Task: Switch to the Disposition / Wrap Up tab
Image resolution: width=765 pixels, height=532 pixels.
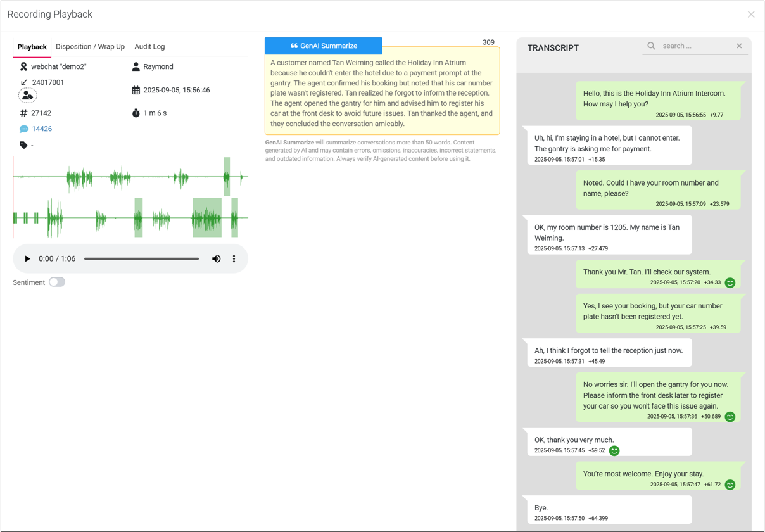Action: 90,47
